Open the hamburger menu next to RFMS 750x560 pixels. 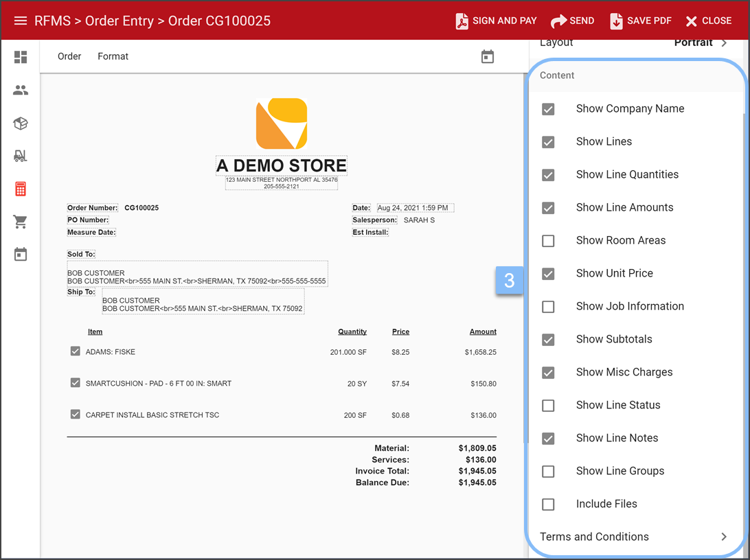20,20
